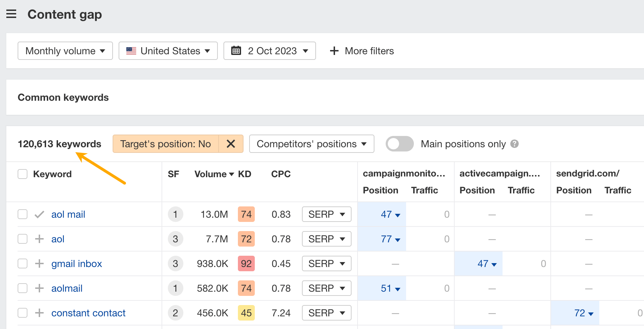
Task: Click the United States flag icon
Action: pos(131,51)
